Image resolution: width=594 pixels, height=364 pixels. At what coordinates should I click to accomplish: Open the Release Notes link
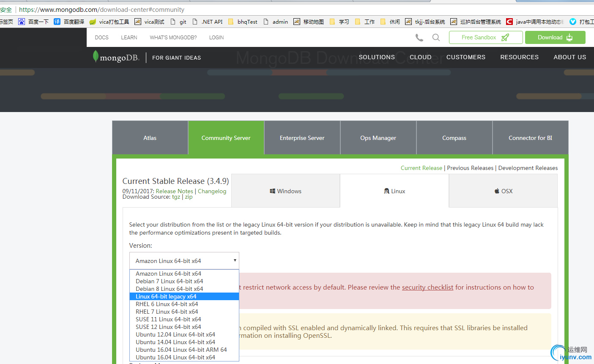(x=174, y=191)
